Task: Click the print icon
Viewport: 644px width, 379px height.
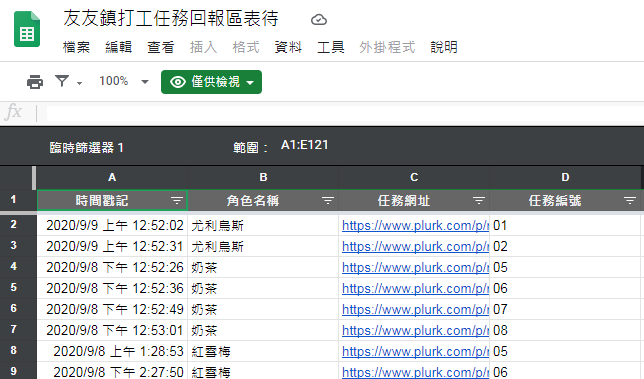Action: click(35, 82)
